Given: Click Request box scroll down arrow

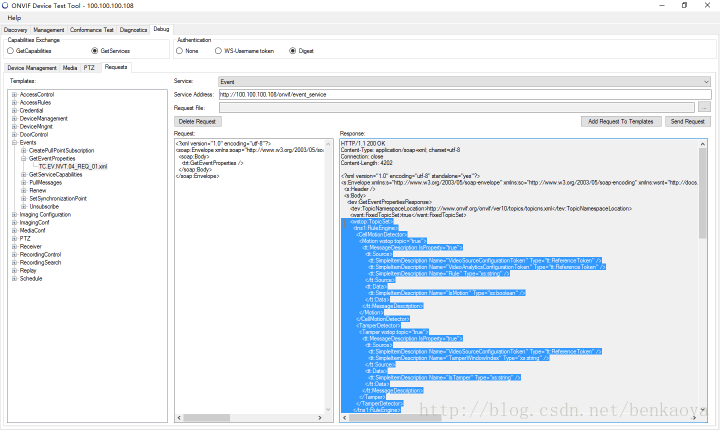Looking at the screenshot, I should click(x=328, y=409).
